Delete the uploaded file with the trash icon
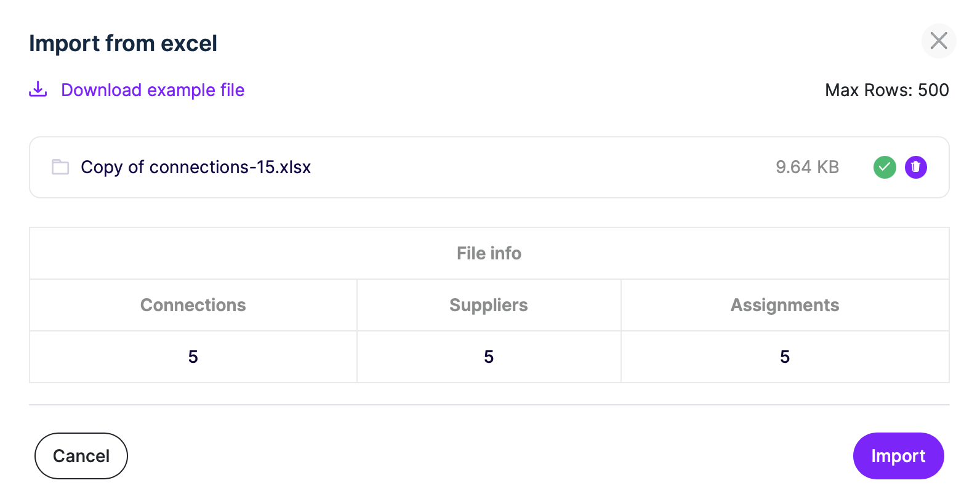This screenshot has width=980, height=504. tap(915, 167)
